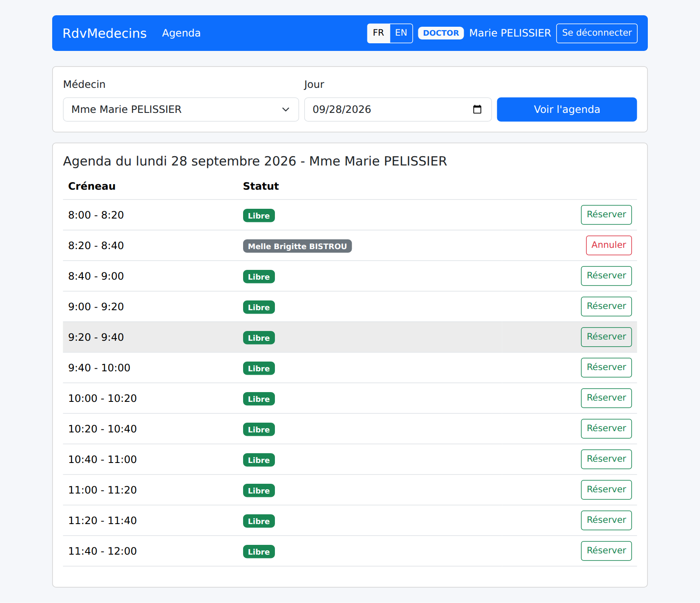Viewport: 700px width, 603px height.
Task: Go to RdvMedecins home link
Action: pyautogui.click(x=104, y=33)
